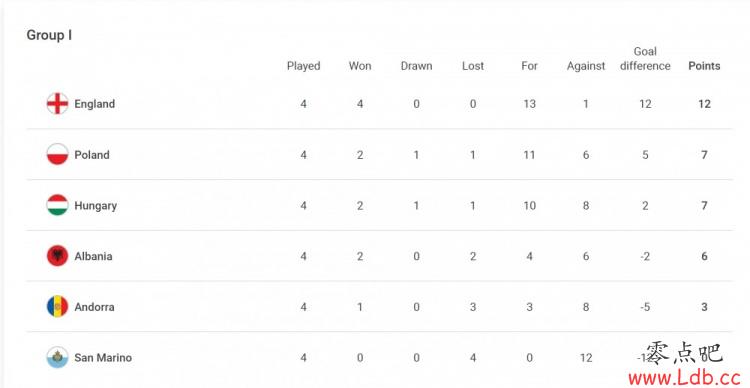Select the Hungary flag icon
The width and height of the screenshot is (750, 388).
[57, 205]
